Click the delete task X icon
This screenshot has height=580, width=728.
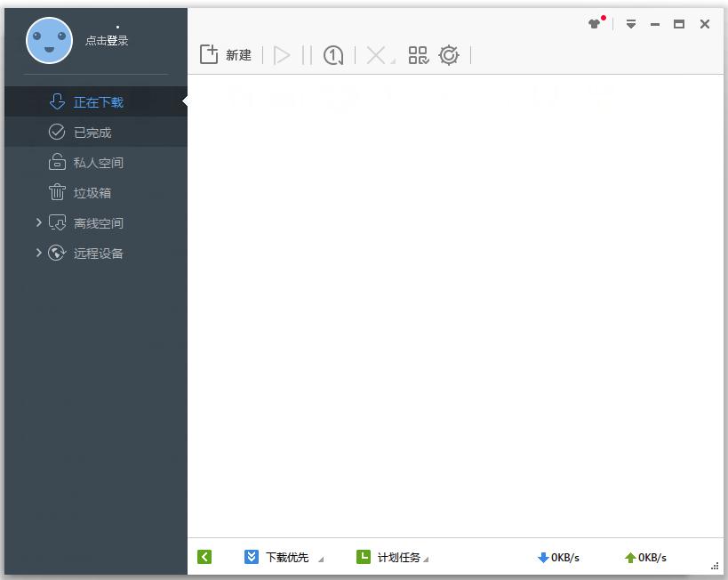point(374,54)
